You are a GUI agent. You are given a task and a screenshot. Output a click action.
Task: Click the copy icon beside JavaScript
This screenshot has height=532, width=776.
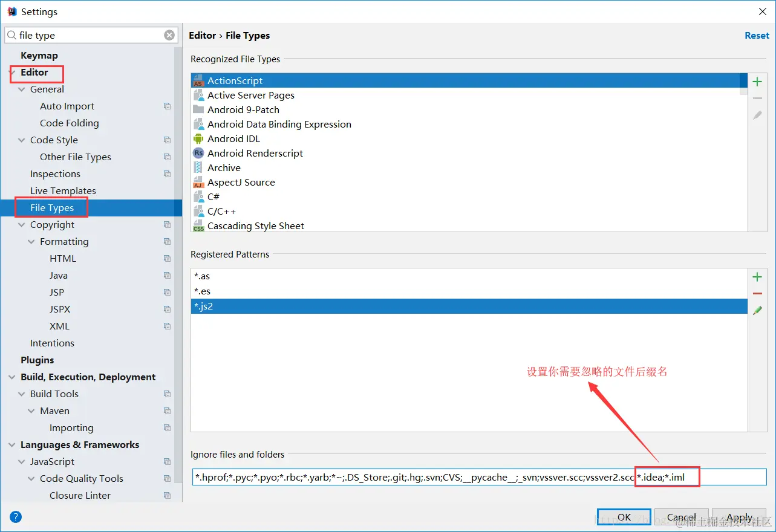[x=167, y=462]
